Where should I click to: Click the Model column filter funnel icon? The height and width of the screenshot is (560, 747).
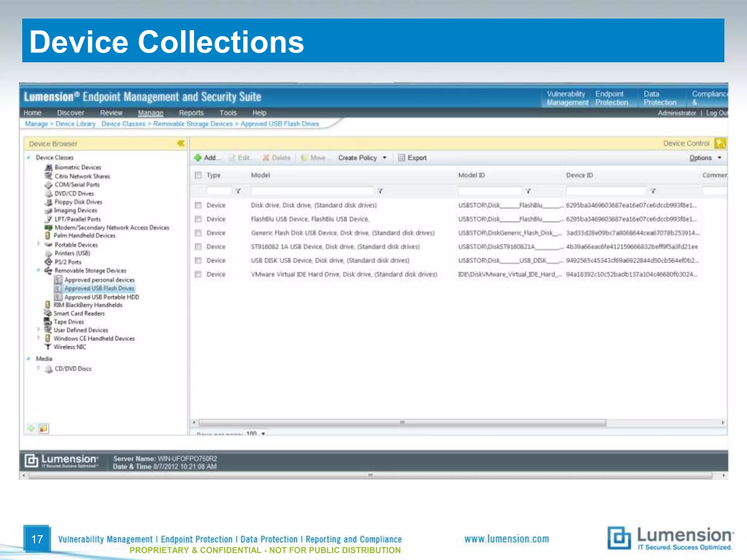380,191
